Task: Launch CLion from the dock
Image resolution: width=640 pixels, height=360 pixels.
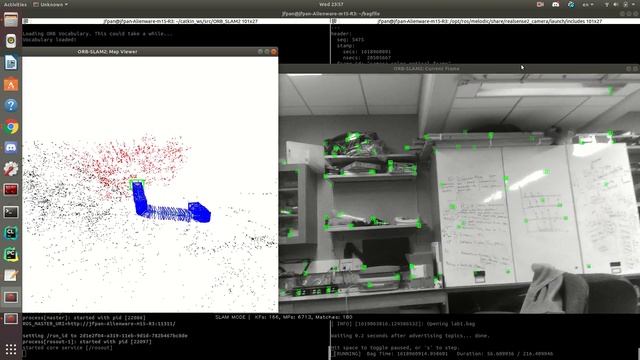Action: pos(11,233)
